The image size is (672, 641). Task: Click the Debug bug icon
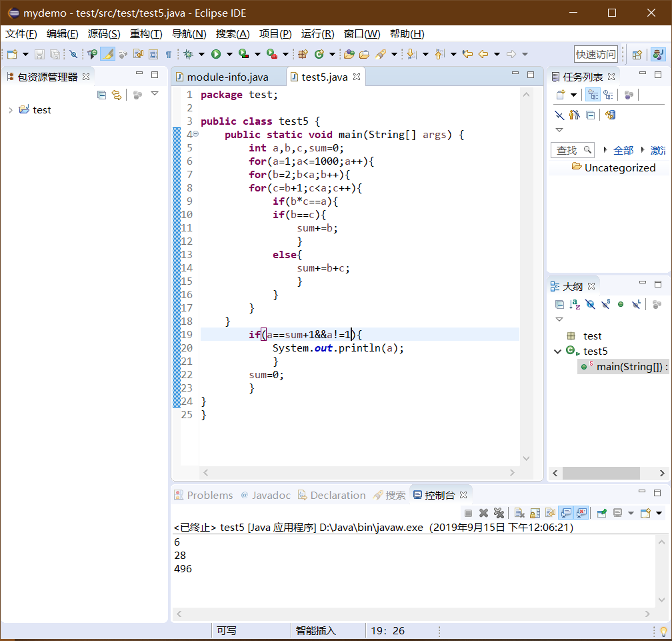click(188, 54)
